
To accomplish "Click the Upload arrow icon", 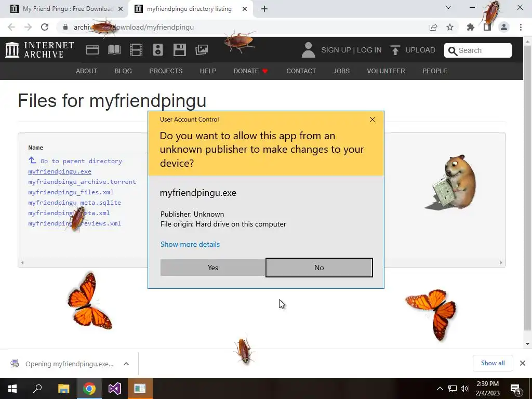I will pyautogui.click(x=395, y=50).
